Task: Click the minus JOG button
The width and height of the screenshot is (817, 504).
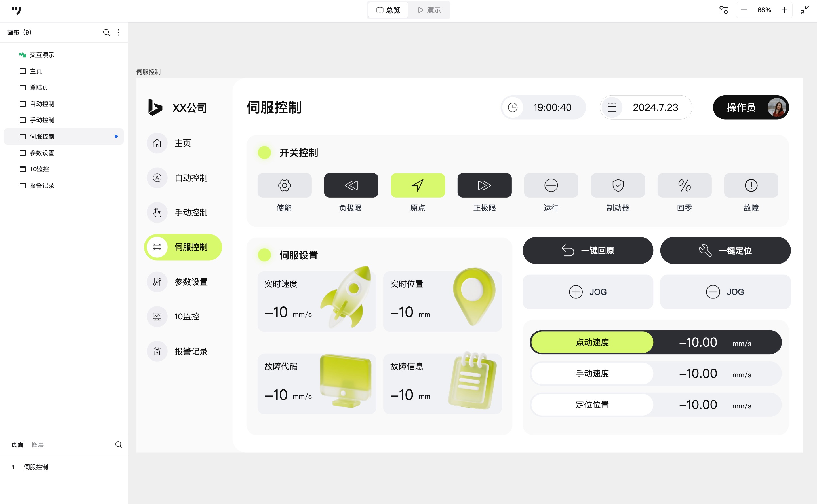Action: pos(725,292)
